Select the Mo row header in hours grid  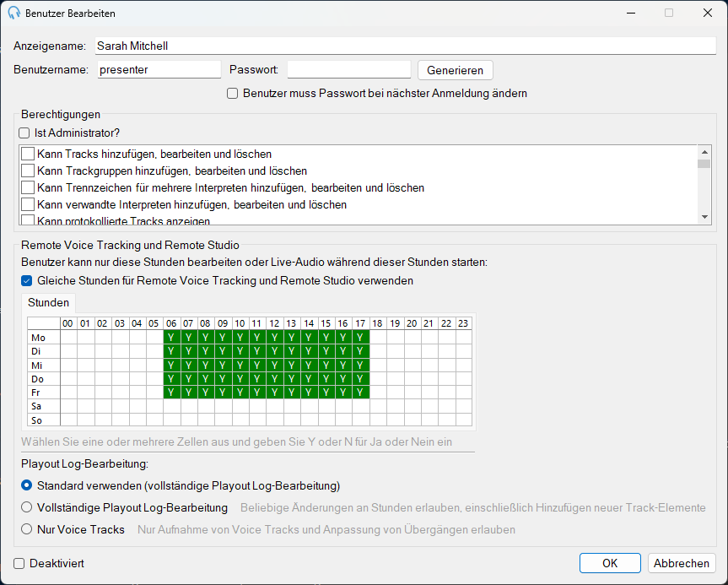pos(44,338)
